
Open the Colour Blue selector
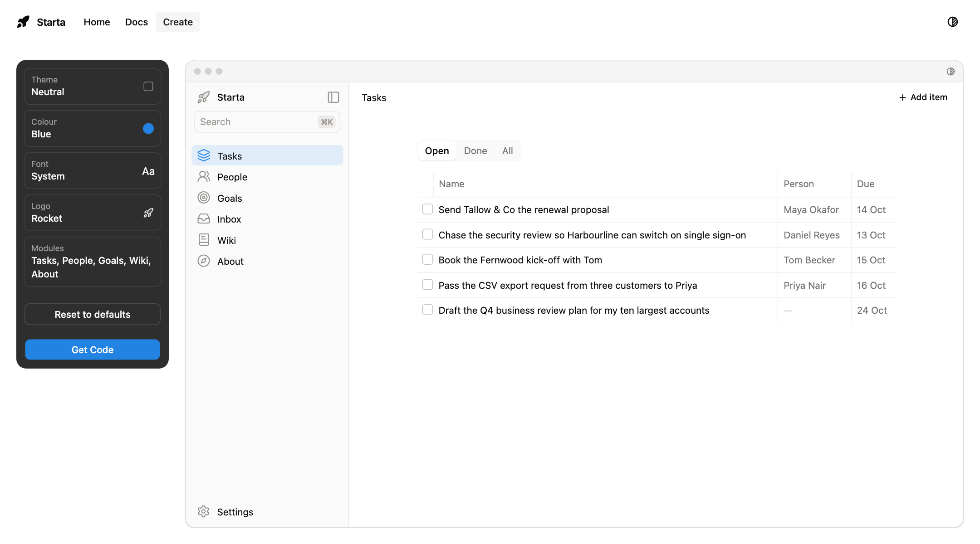(x=93, y=128)
